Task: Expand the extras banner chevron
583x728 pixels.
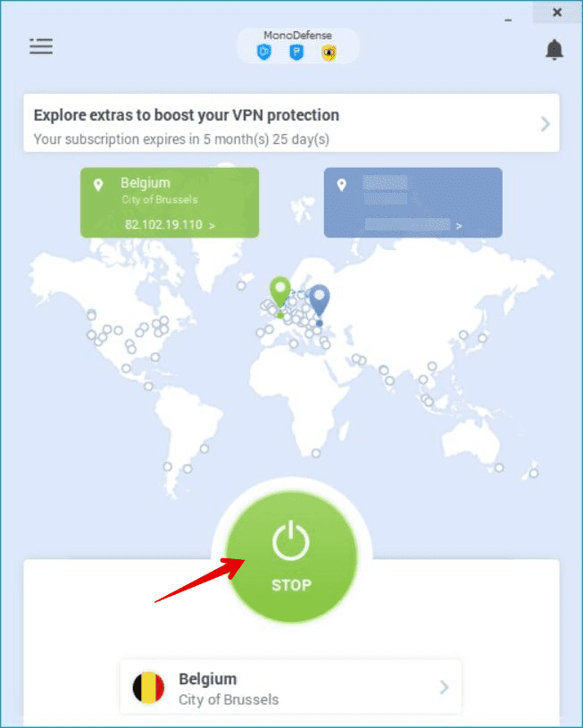Action: 546,124
